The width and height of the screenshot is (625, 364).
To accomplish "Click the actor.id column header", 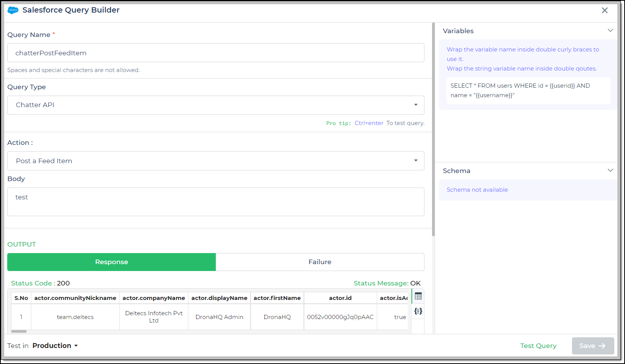I will point(340,298).
